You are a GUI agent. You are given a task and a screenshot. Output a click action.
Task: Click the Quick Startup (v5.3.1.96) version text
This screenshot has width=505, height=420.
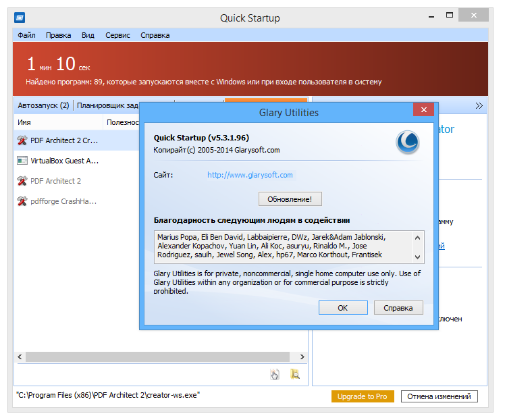pyautogui.click(x=201, y=138)
